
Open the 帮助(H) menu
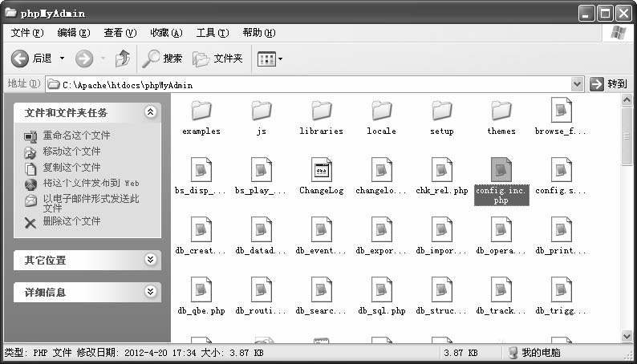pyautogui.click(x=259, y=33)
